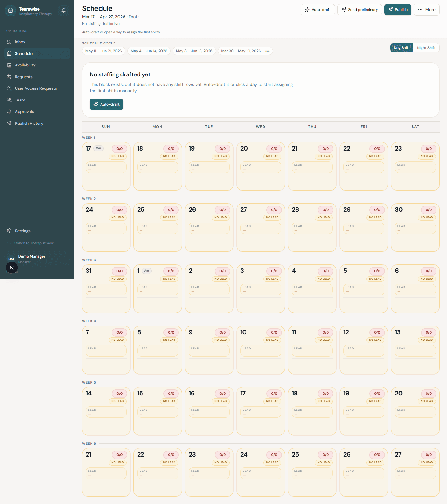Screen dimensions: 447x504
Task: Click the WED column header
Action: [x=261, y=127]
